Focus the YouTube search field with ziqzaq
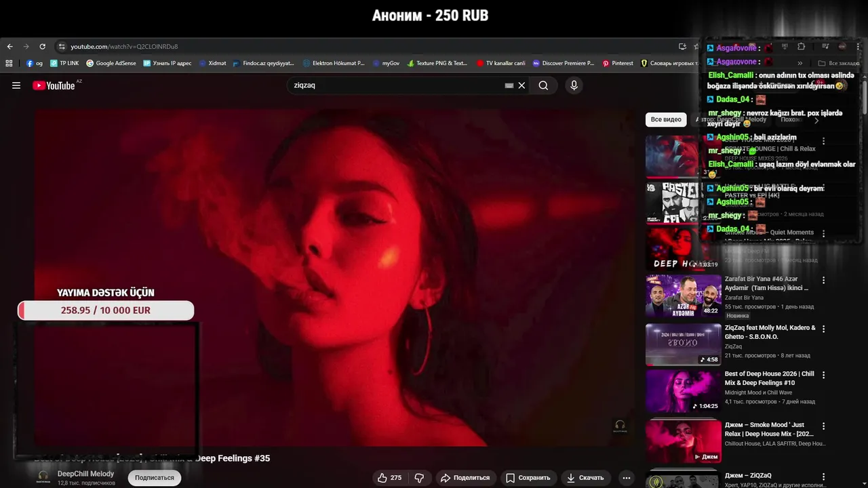868x488 pixels. (397, 85)
